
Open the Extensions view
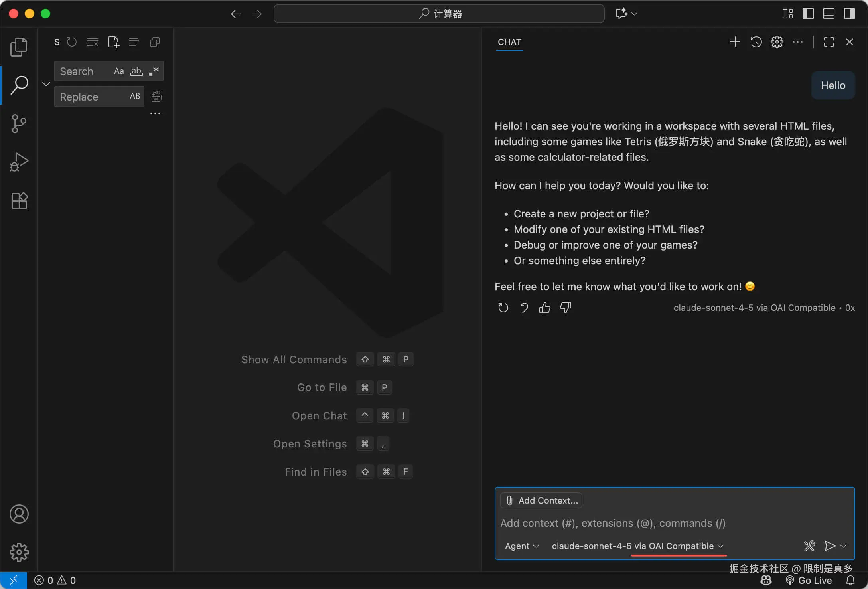click(x=19, y=200)
